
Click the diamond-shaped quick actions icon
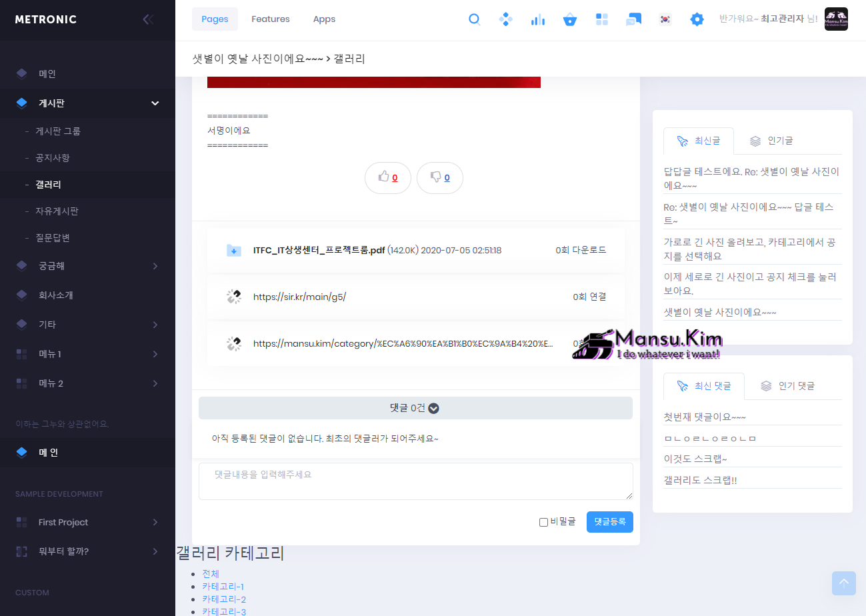click(x=506, y=19)
